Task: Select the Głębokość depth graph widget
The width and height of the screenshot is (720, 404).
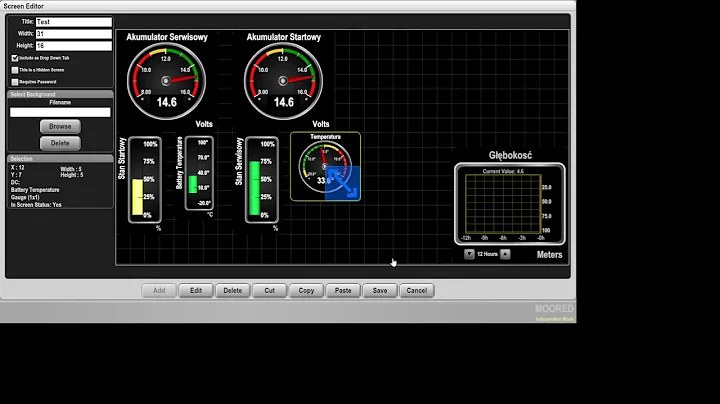Action: [510, 204]
